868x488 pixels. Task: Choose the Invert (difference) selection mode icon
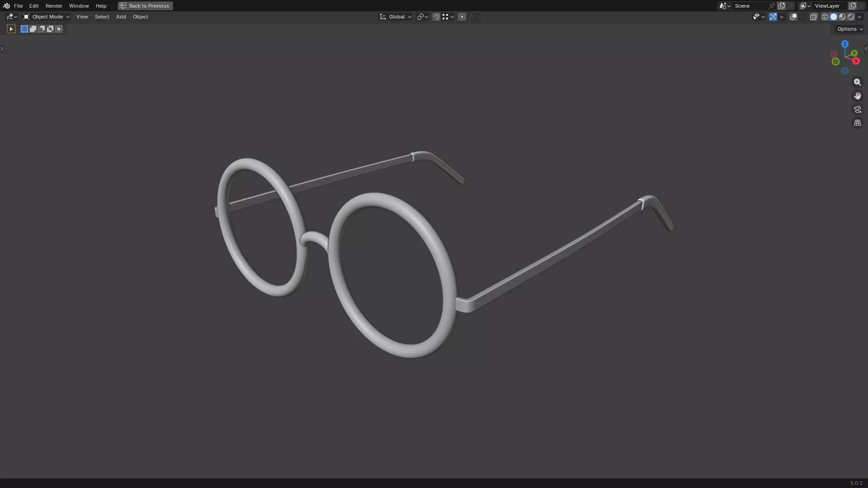[x=50, y=29]
